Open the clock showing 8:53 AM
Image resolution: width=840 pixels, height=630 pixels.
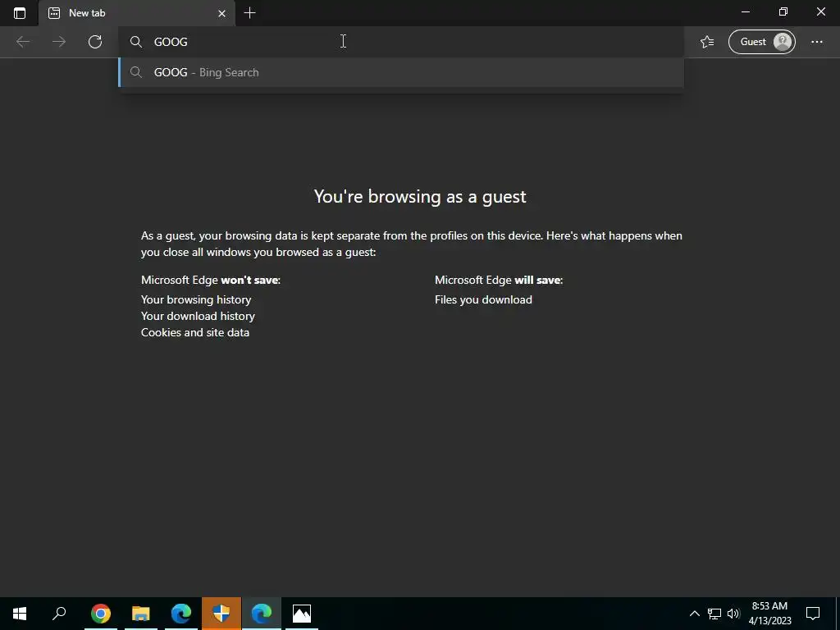[769, 614]
